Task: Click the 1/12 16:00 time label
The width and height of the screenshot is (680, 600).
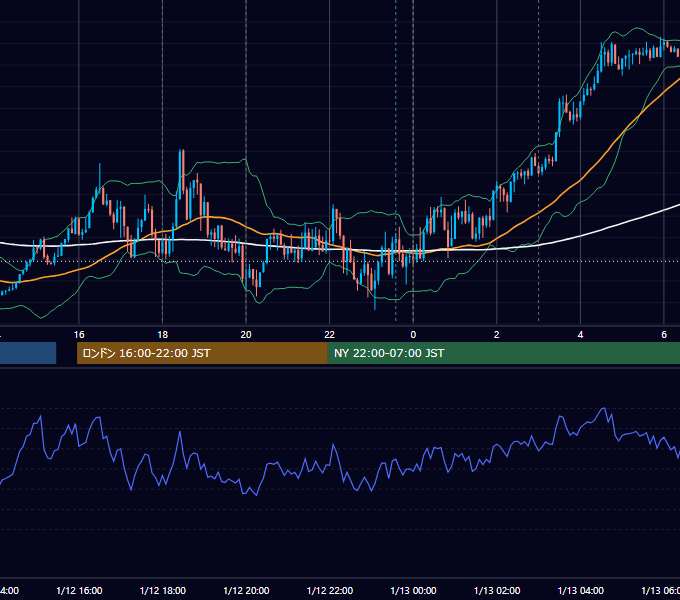Action: tap(79, 591)
